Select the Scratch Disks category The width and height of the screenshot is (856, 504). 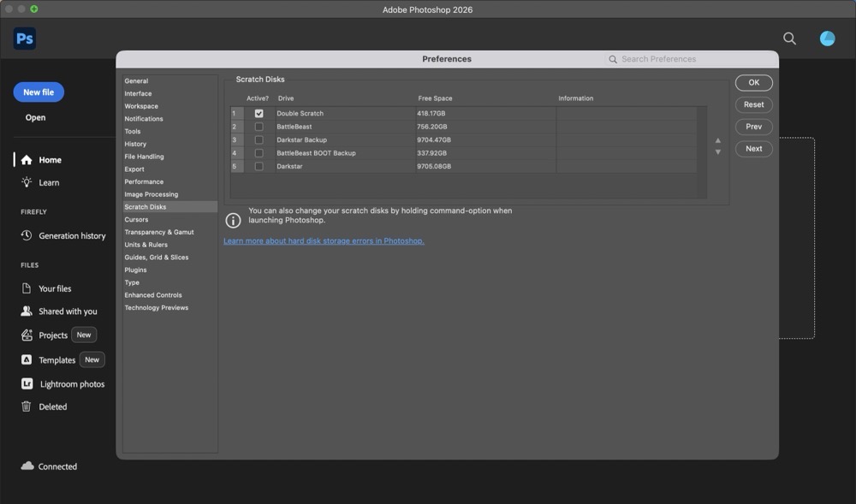pos(169,207)
